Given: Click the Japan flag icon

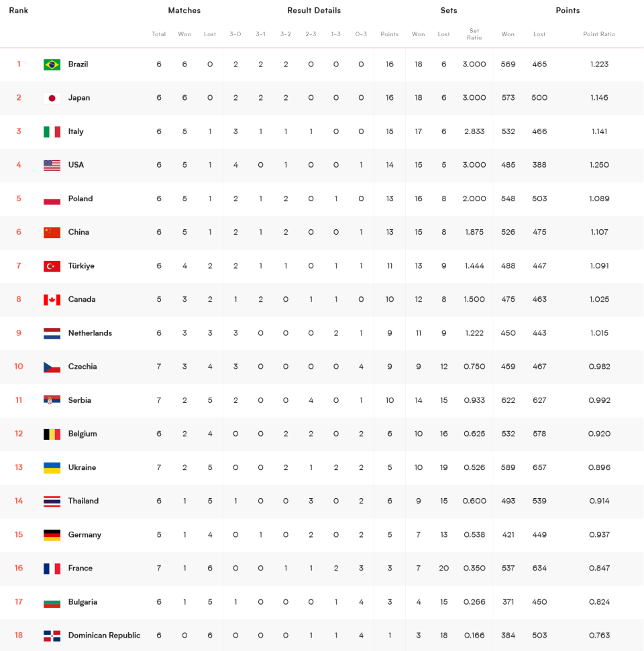Looking at the screenshot, I should point(52,98).
